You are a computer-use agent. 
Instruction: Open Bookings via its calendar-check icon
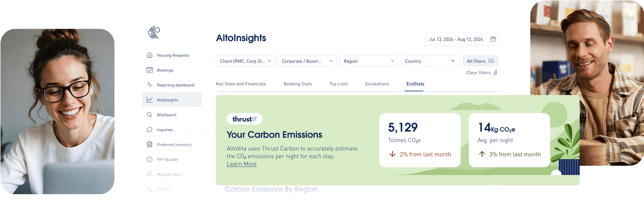[x=149, y=70]
